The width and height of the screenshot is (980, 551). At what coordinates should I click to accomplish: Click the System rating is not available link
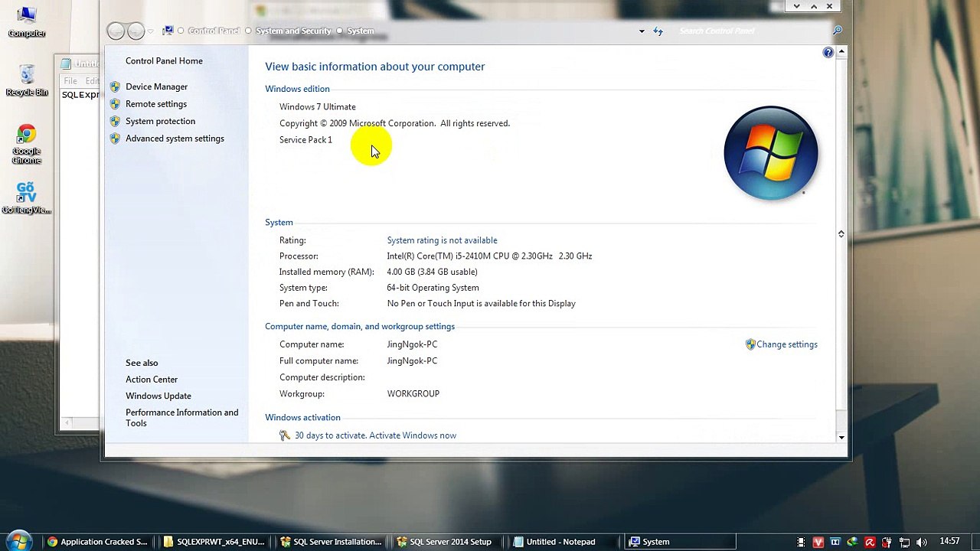coord(442,240)
